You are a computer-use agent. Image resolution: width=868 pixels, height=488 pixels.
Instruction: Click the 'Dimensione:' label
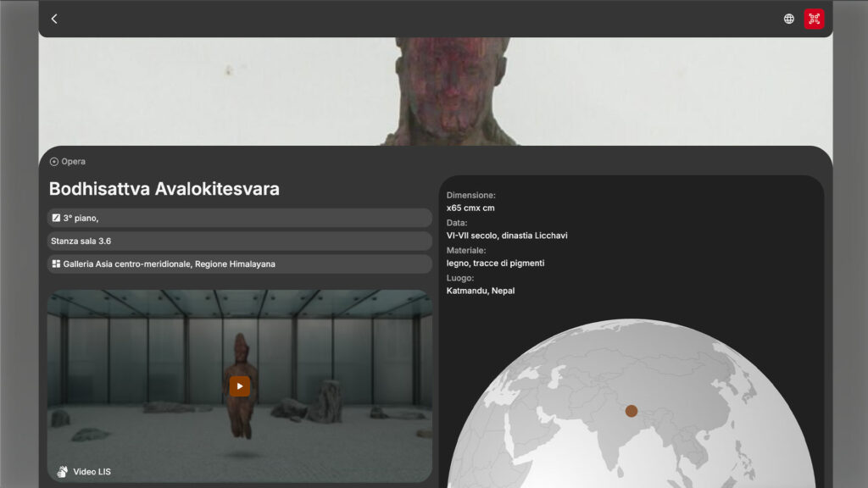pos(471,196)
